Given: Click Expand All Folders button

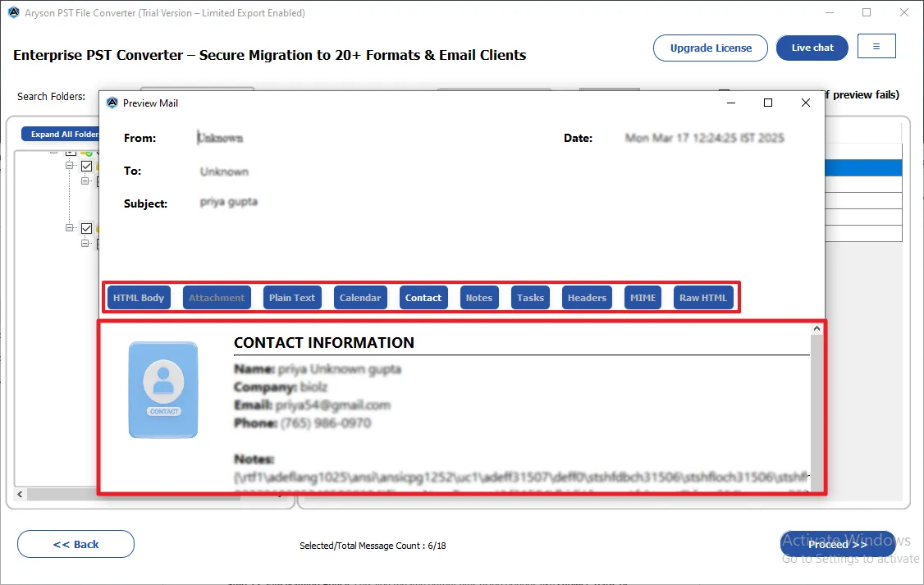Looking at the screenshot, I should pos(61,134).
